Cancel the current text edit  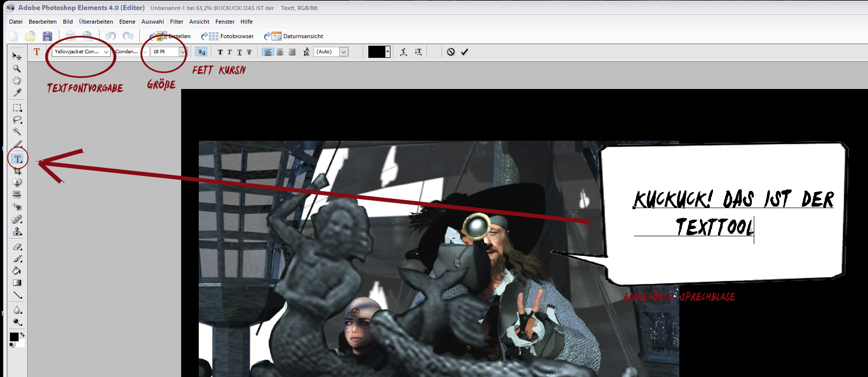[451, 52]
